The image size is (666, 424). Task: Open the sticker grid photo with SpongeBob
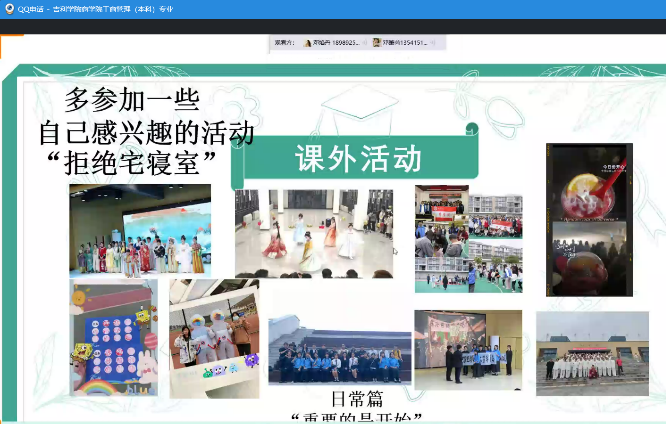point(113,337)
